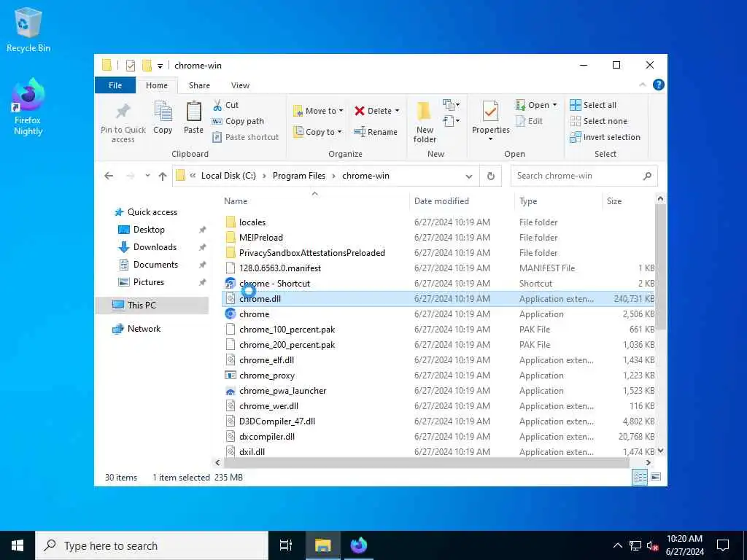This screenshot has width=747, height=560.
Task: Switch to the View tab
Action: (x=240, y=85)
